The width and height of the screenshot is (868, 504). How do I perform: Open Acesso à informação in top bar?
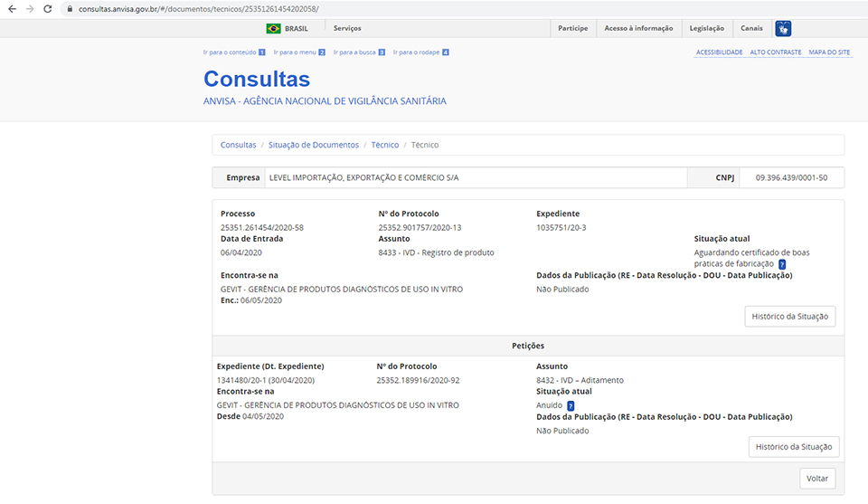coord(638,28)
